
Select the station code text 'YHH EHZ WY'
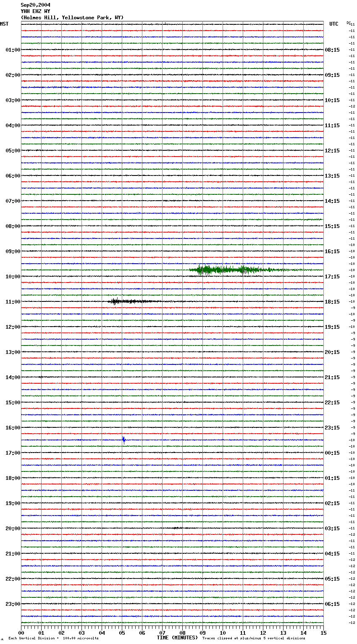pos(36,11)
